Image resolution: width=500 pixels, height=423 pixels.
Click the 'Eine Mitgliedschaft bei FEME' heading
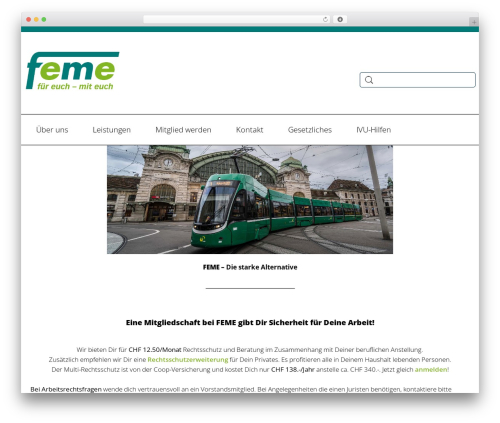coord(250,322)
